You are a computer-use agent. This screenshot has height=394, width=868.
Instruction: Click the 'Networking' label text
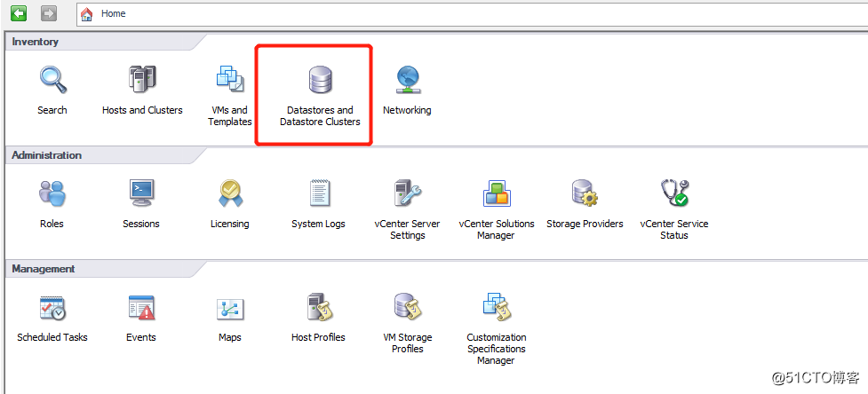[x=407, y=110]
